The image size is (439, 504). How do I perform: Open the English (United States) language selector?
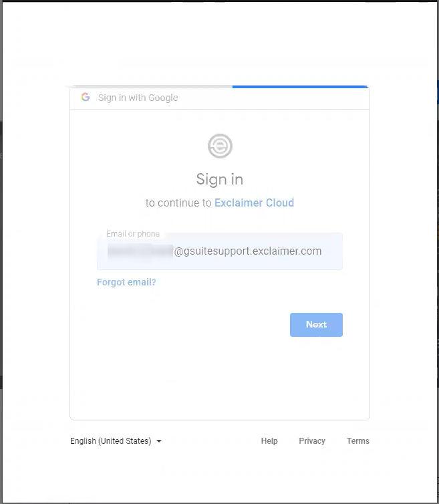pyautogui.click(x=111, y=441)
